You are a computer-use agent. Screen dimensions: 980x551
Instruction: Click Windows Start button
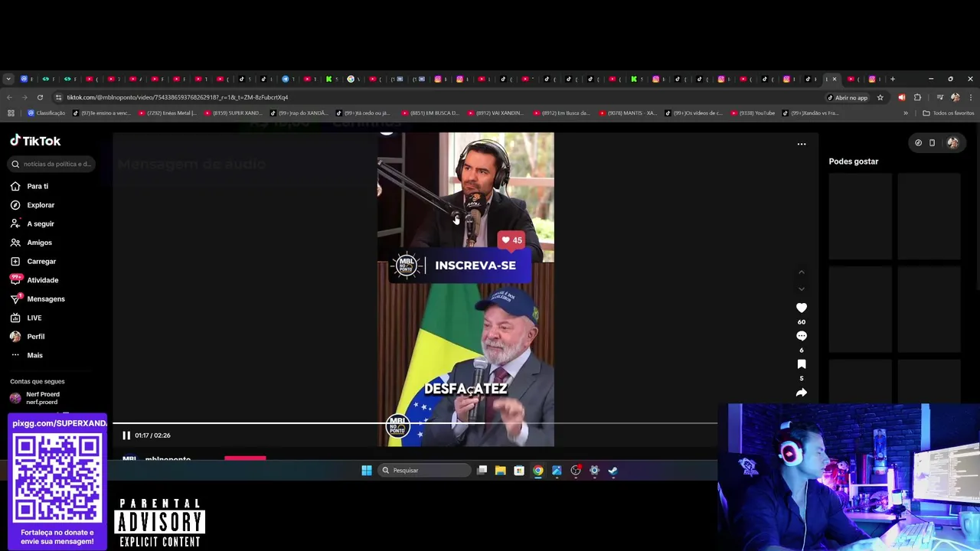click(x=367, y=471)
